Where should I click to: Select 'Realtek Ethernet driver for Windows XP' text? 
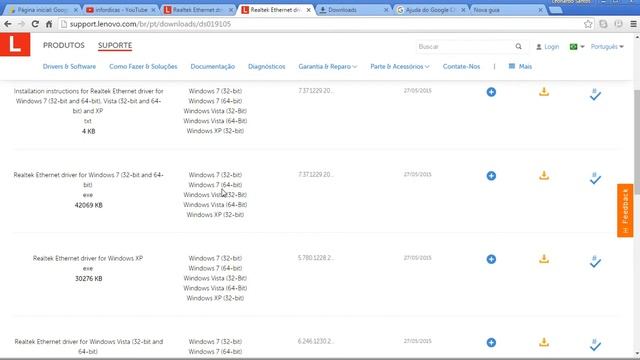pyautogui.click(x=88, y=258)
